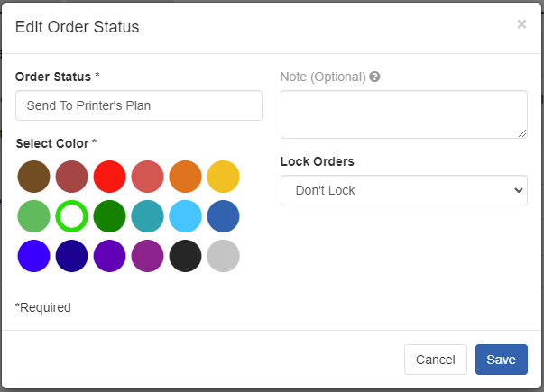544x392 pixels.
Task: Choose the magenta purple color swatch
Action: (x=147, y=256)
